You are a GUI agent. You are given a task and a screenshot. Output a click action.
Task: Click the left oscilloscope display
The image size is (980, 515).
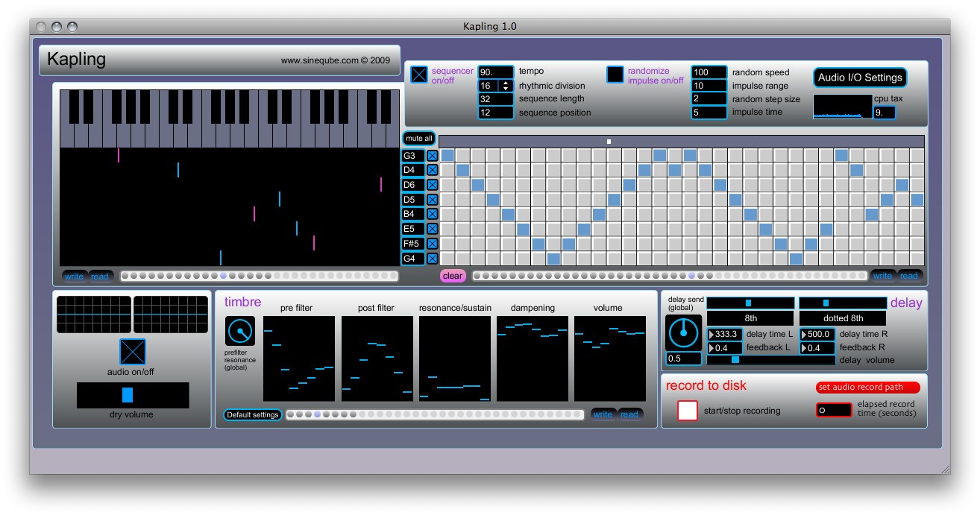click(93, 315)
